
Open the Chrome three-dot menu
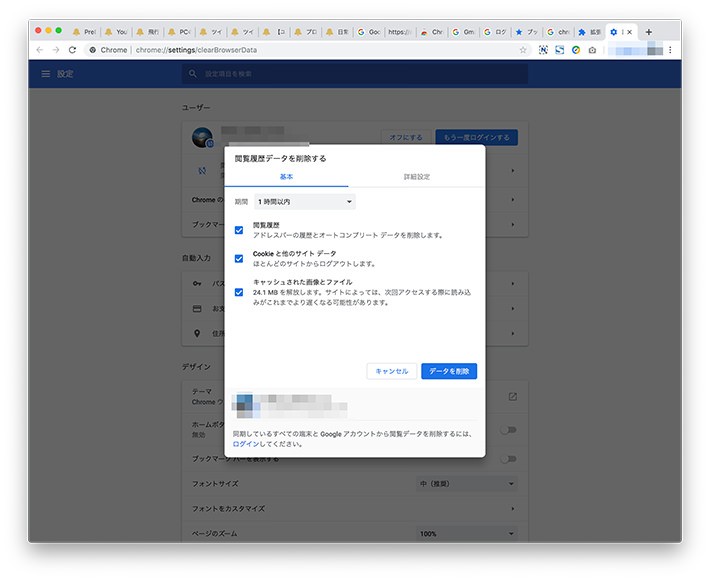670,49
